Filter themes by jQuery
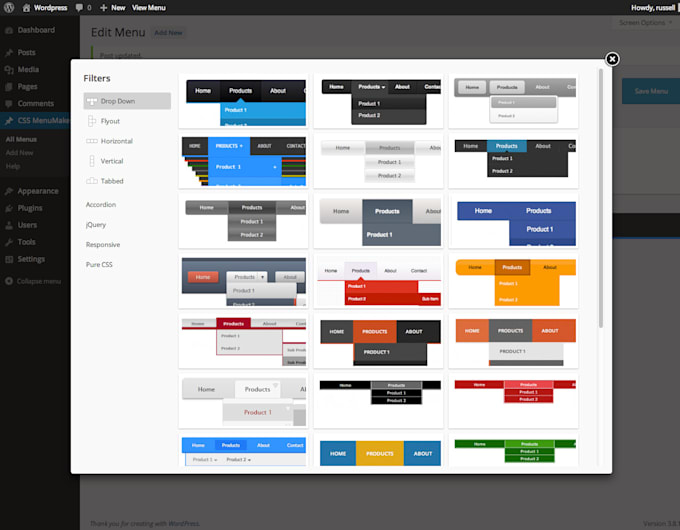This screenshot has width=680, height=530. [96, 225]
